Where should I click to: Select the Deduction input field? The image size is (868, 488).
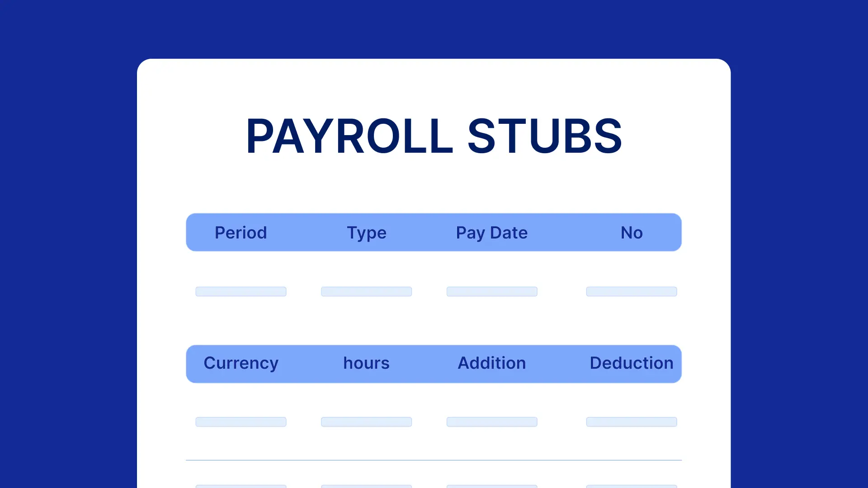(631, 422)
